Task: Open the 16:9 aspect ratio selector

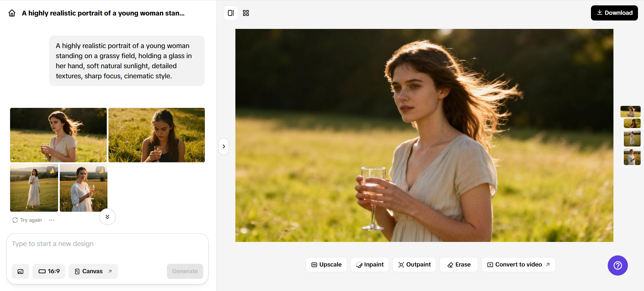Action: coord(49,272)
